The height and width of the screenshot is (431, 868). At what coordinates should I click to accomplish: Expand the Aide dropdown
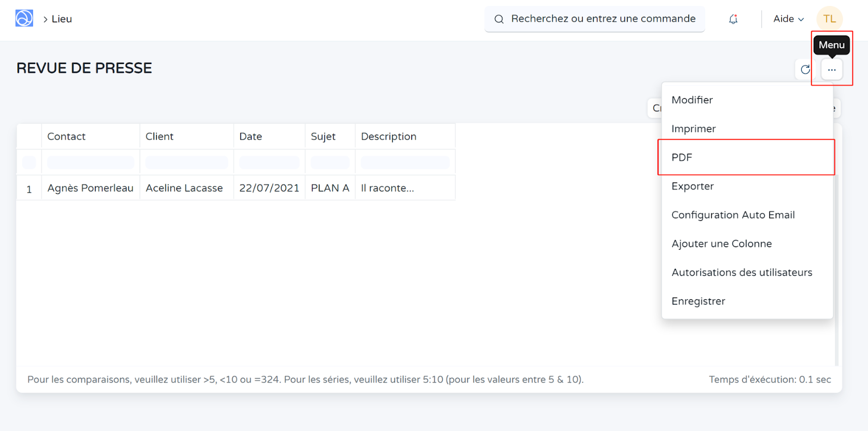coord(788,19)
